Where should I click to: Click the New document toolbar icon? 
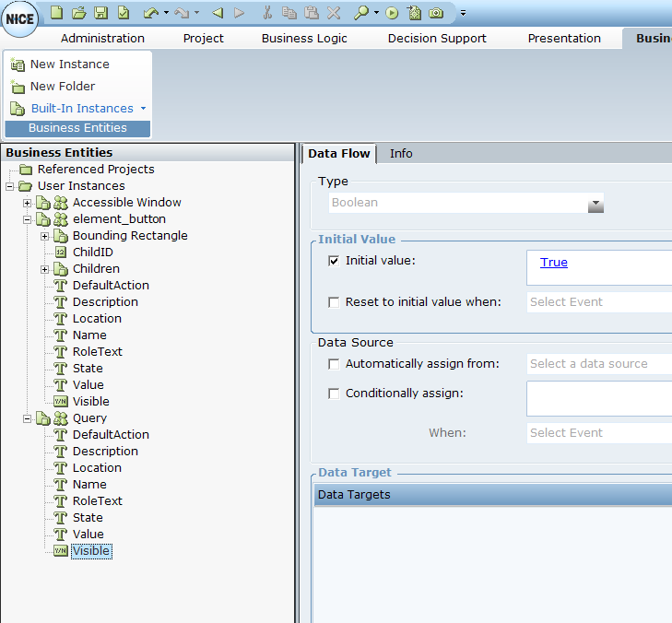click(x=56, y=13)
